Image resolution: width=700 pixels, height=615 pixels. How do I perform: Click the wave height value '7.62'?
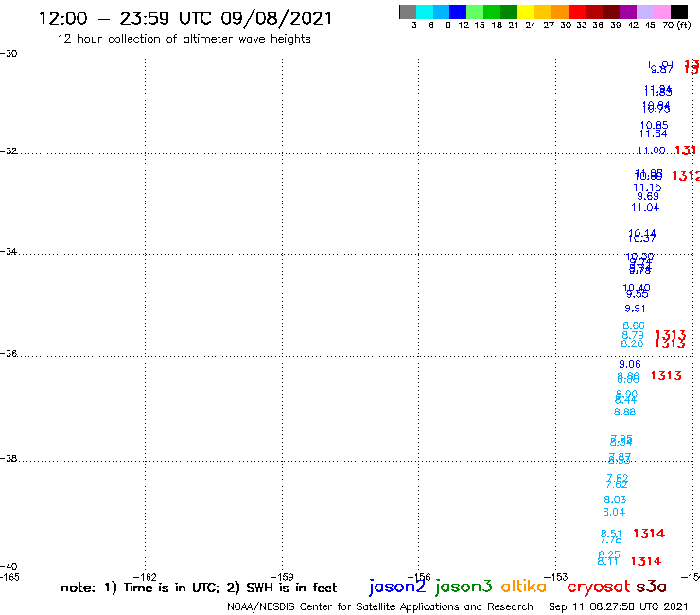point(617,485)
